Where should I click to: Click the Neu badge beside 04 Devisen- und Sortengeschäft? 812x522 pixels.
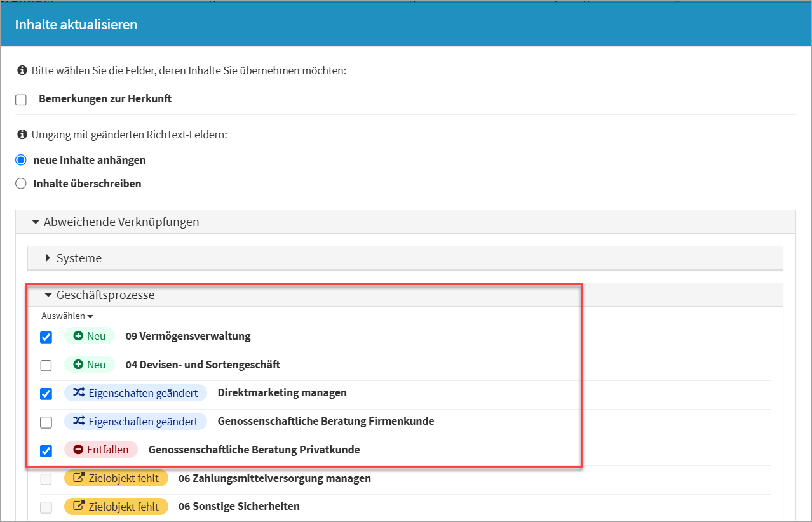89,365
